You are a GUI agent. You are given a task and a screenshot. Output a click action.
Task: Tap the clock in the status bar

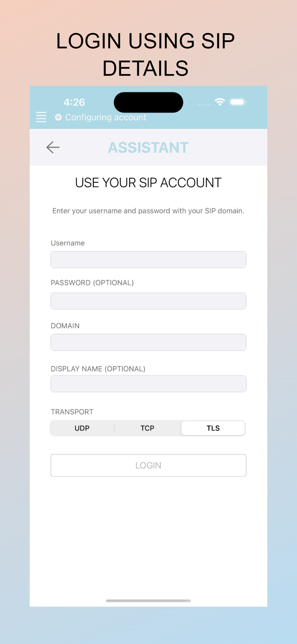74,102
